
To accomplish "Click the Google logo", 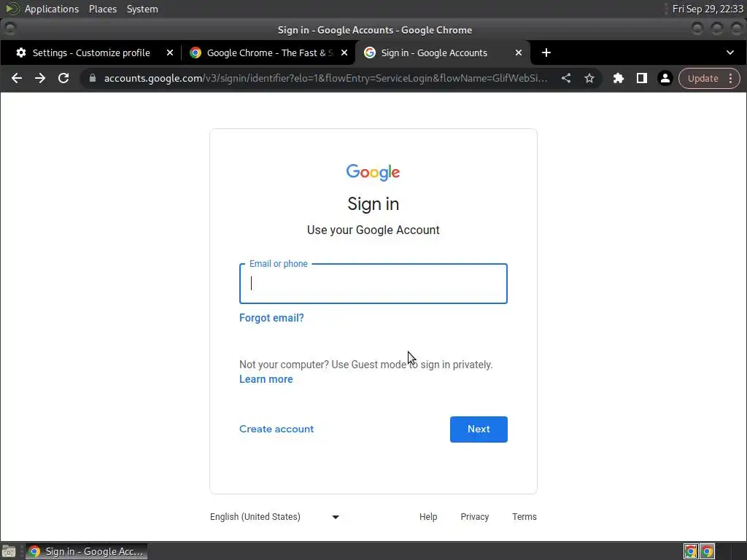I will click(373, 172).
